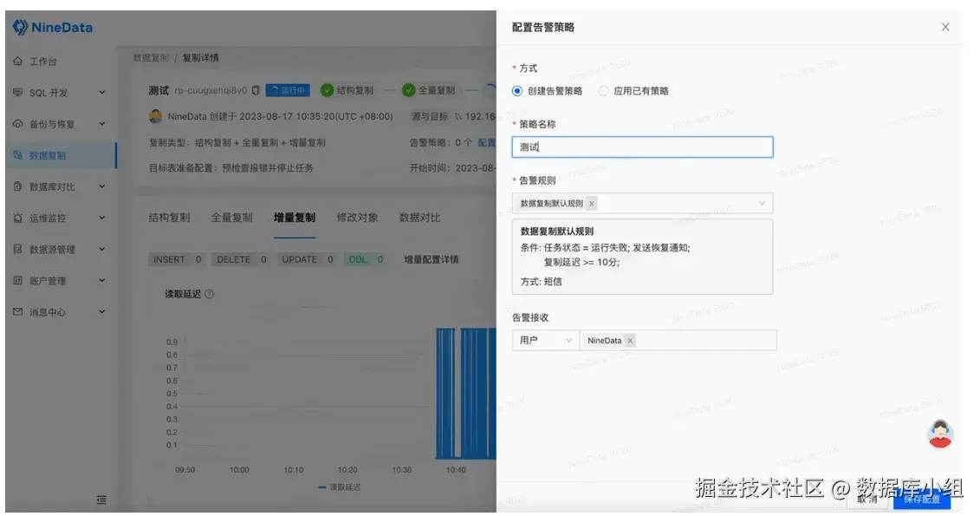Screen dimensions: 980x516
Task: Click inside the 策略名称 input field
Action: point(641,147)
